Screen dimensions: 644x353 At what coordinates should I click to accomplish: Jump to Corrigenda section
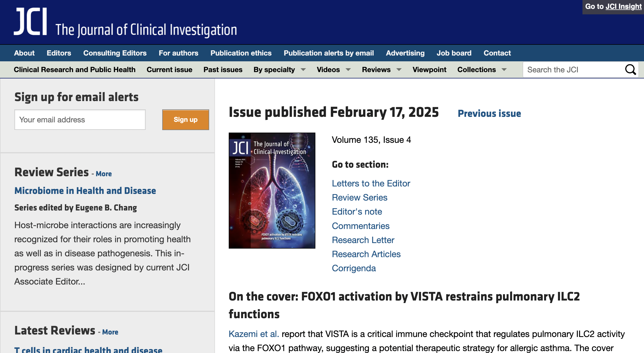[354, 268]
